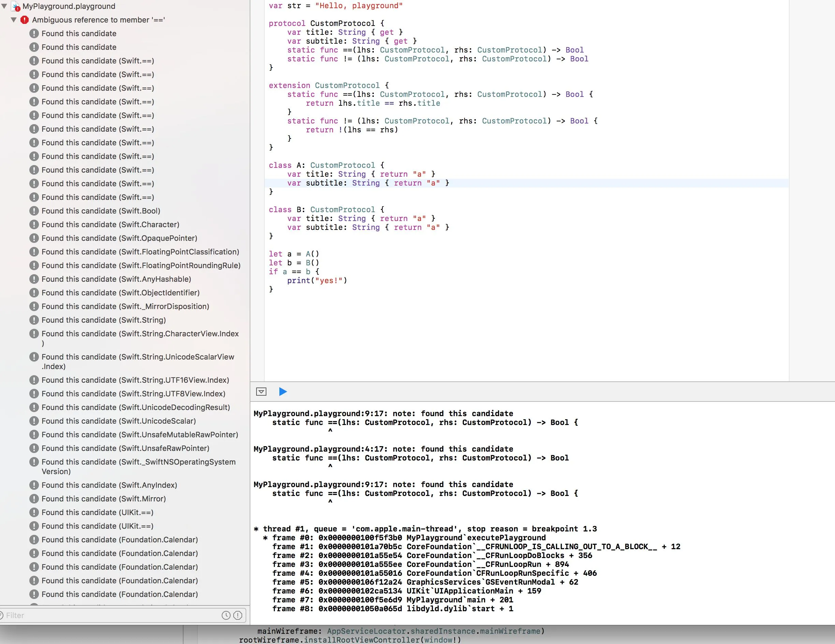This screenshot has height=644, width=835.
Task: Click the blue run playground button
Action: pos(283,392)
